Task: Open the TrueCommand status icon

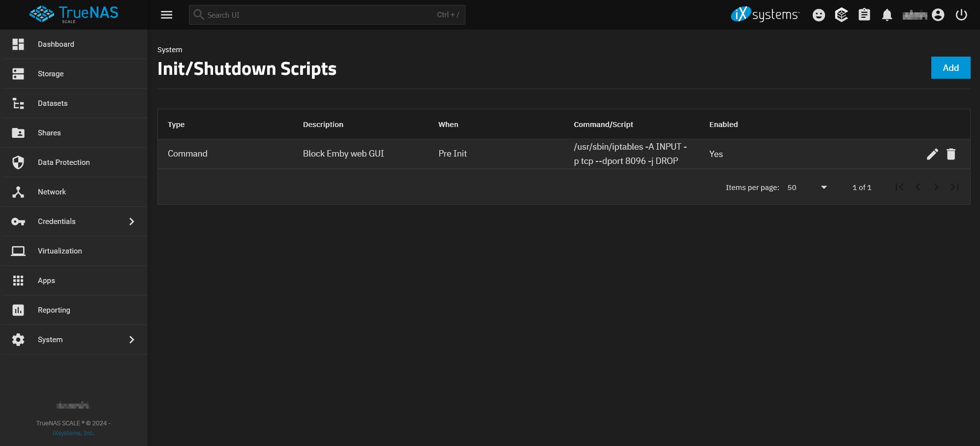Action: (x=842, y=15)
